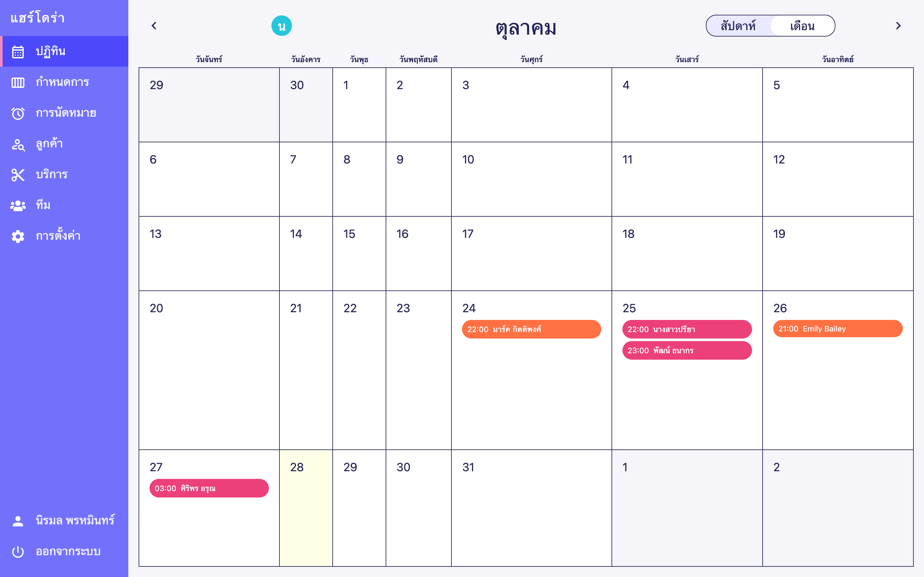The width and height of the screenshot is (924, 577).
Task: Click the appointments alarm clock icon
Action: click(18, 113)
